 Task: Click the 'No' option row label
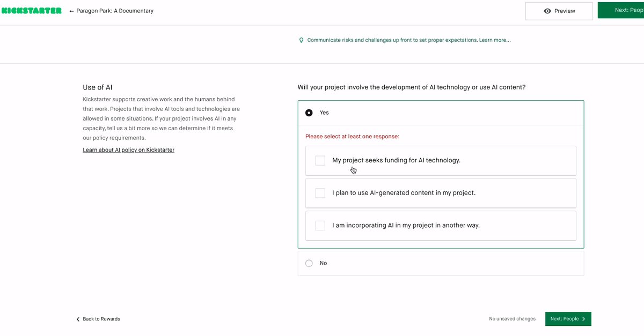(323, 264)
